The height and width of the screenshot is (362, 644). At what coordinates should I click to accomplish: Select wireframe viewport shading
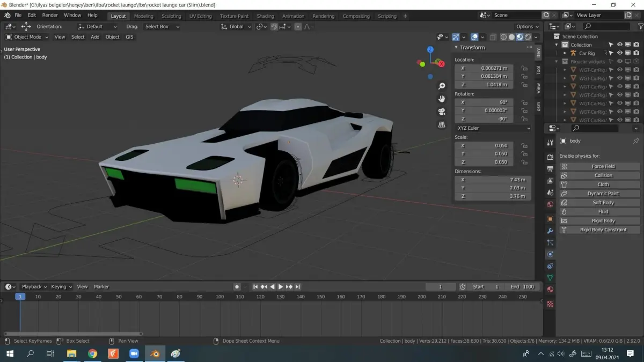click(x=503, y=37)
